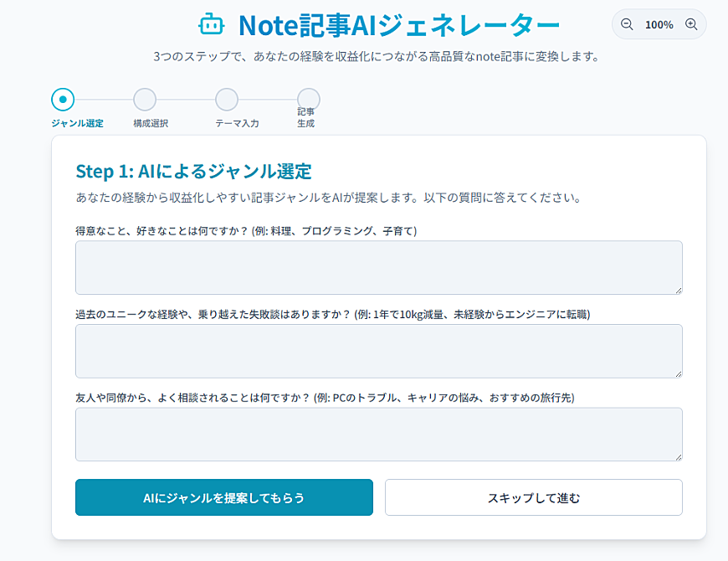Focus the 過去のユニークな経験 text area
This screenshot has height=561, width=728.
379,351
